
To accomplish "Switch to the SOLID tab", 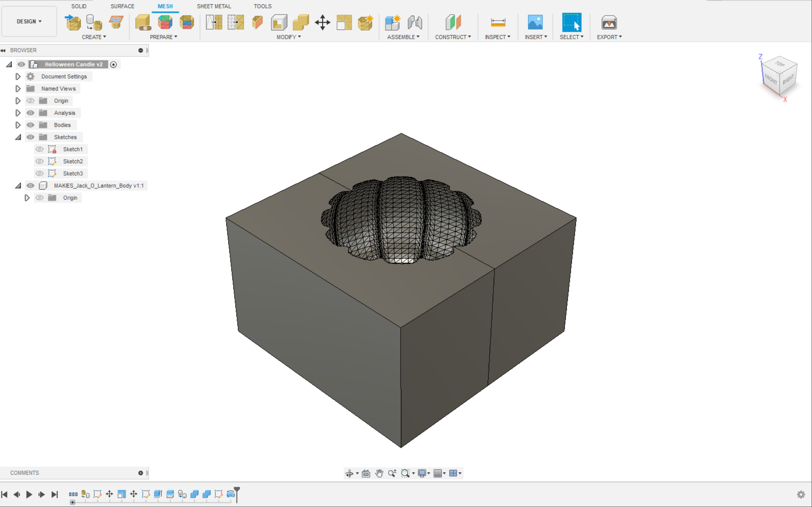I will [x=79, y=6].
